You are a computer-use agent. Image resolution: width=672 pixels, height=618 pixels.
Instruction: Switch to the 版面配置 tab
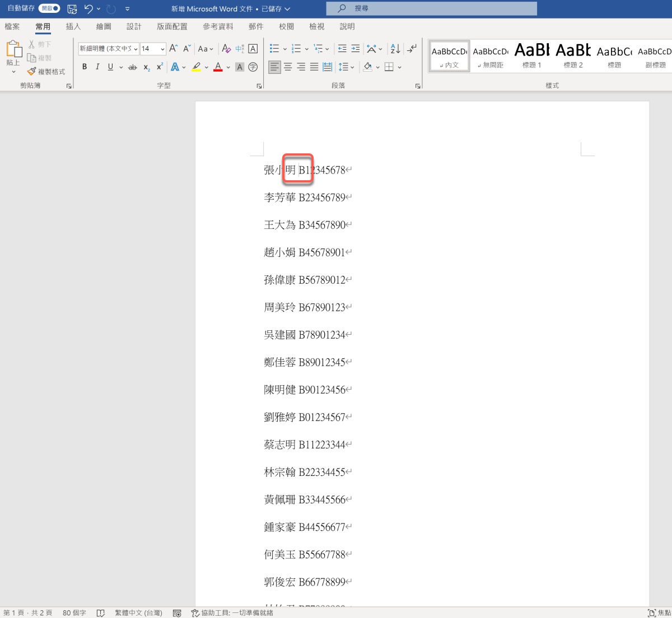point(172,26)
